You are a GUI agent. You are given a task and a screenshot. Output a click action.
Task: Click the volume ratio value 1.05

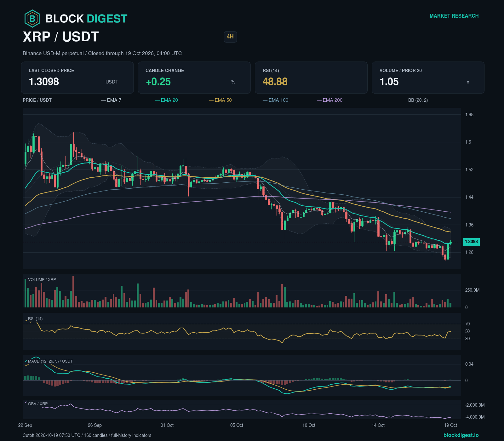pos(389,82)
